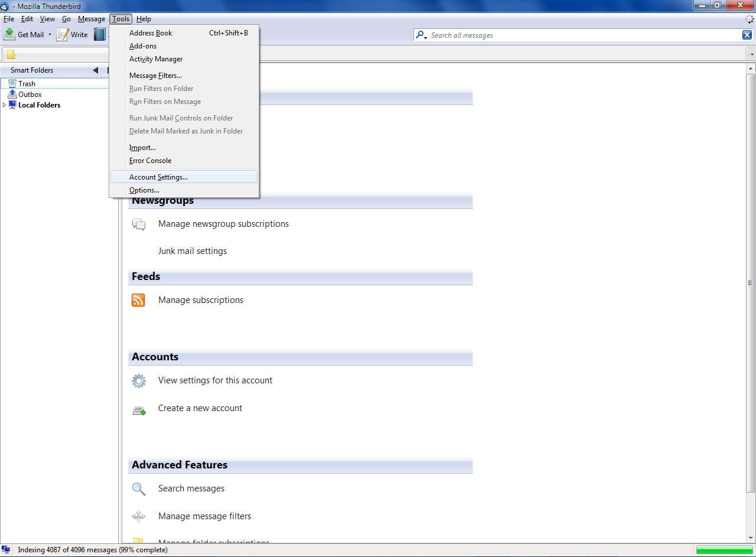Click the Smart Folders header label
Image resolution: width=756 pixels, height=557 pixels.
pyautogui.click(x=32, y=70)
